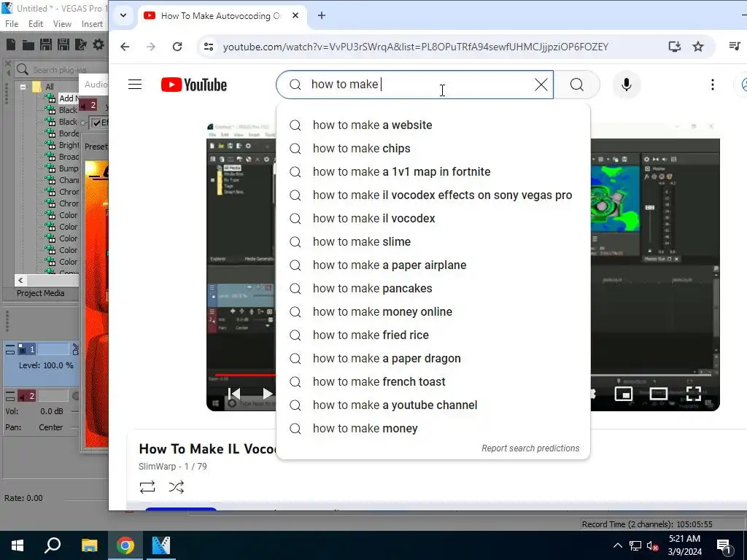747x560 pixels.
Task: Pick 'how to make french toast' suggestion
Action: point(433,381)
